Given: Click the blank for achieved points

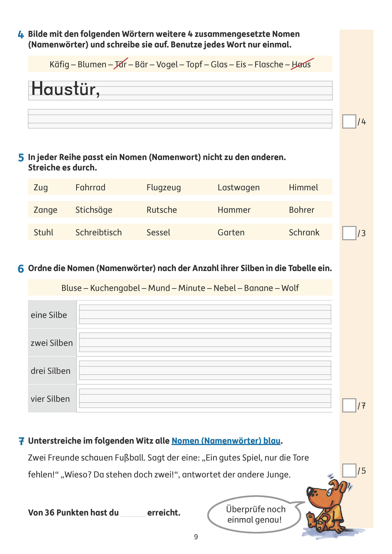Looking at the screenshot, I should (133, 512).
